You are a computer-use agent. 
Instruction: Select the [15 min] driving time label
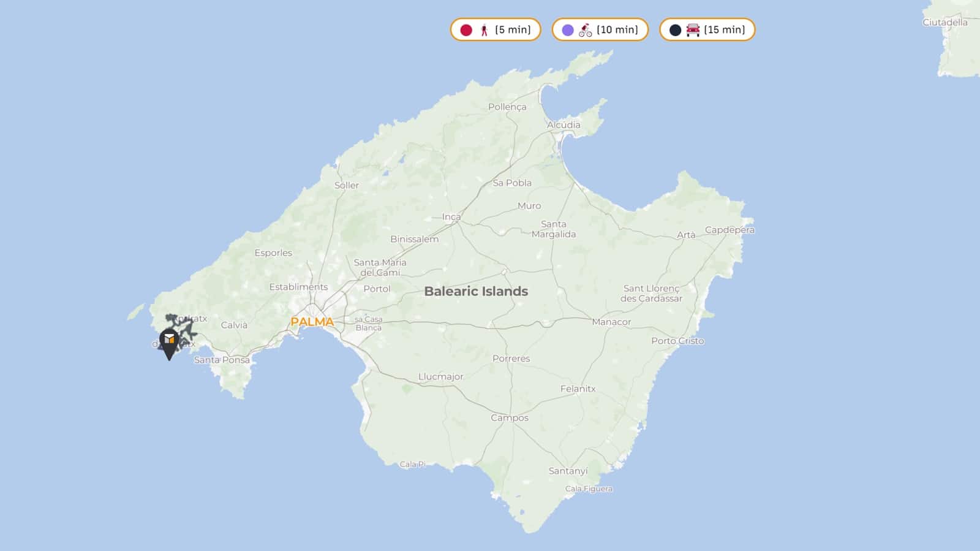(725, 29)
